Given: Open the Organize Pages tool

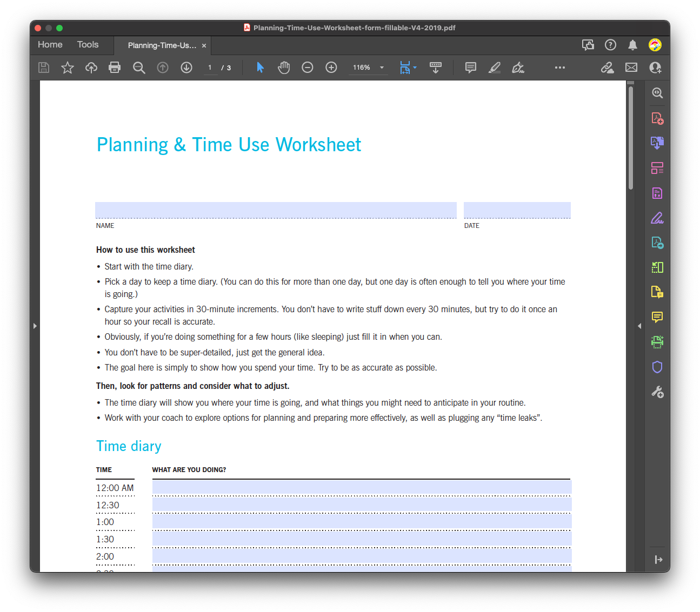Looking at the screenshot, I should [657, 168].
